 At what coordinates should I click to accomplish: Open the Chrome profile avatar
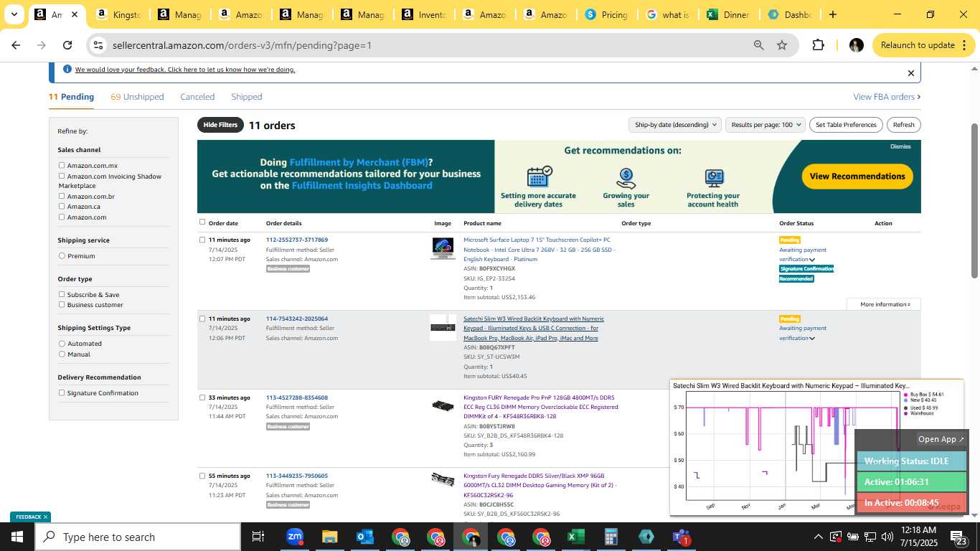pos(856,45)
